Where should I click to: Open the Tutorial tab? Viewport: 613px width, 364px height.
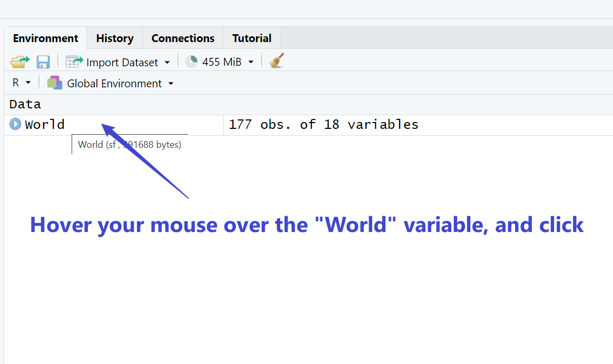coord(252,38)
